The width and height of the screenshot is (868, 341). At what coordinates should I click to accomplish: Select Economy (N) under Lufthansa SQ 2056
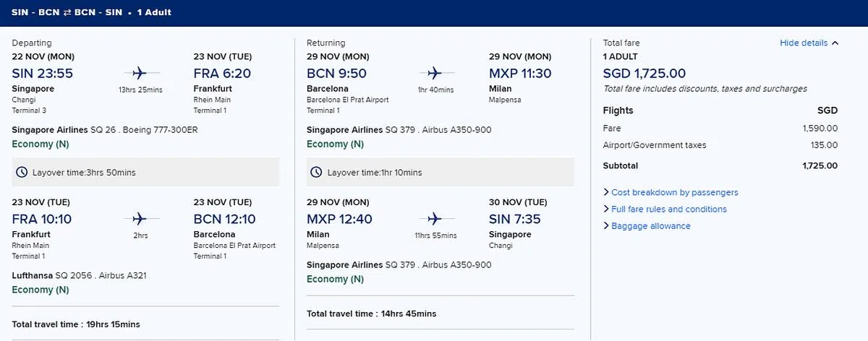point(41,290)
